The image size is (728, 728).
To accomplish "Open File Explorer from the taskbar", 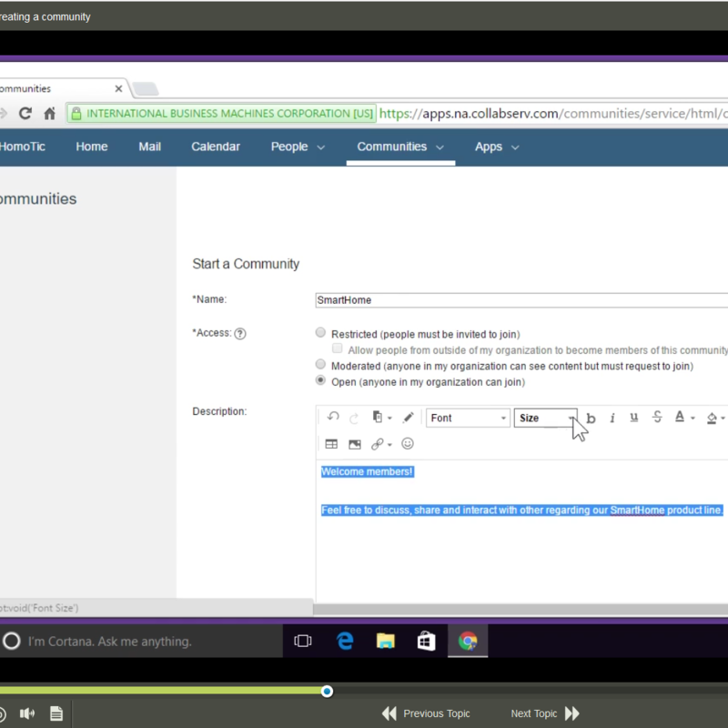I will (x=385, y=642).
